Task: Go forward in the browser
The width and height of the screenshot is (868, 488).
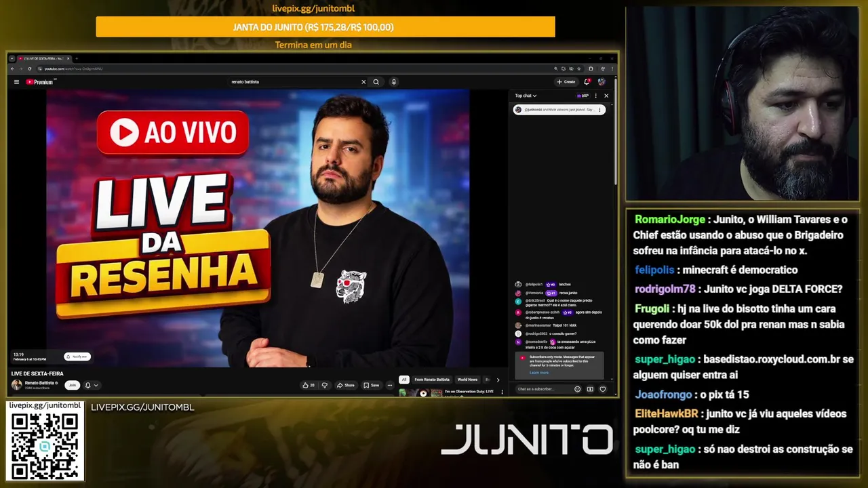Action: [21, 68]
